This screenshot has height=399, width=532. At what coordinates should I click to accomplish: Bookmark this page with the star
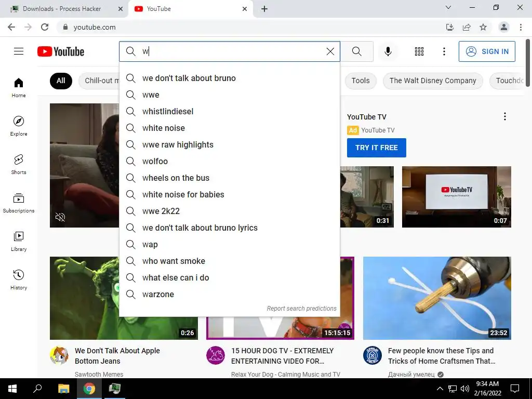[x=483, y=27]
